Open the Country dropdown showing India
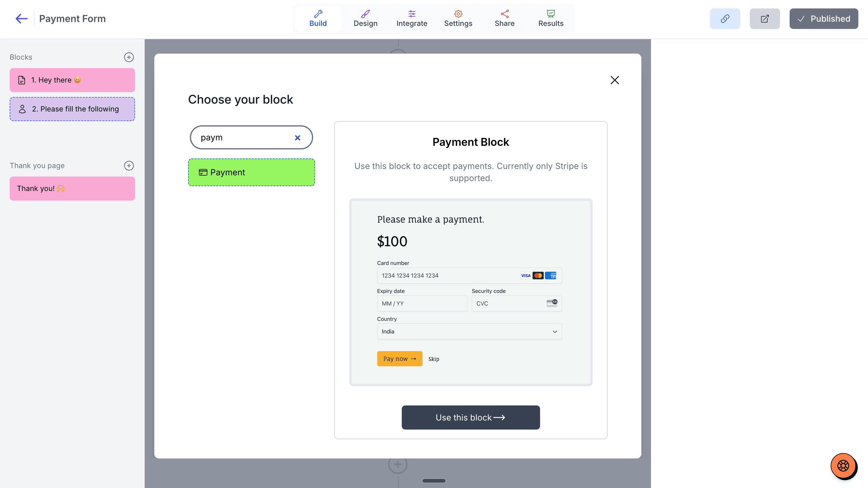The width and height of the screenshot is (868, 488). tap(469, 331)
